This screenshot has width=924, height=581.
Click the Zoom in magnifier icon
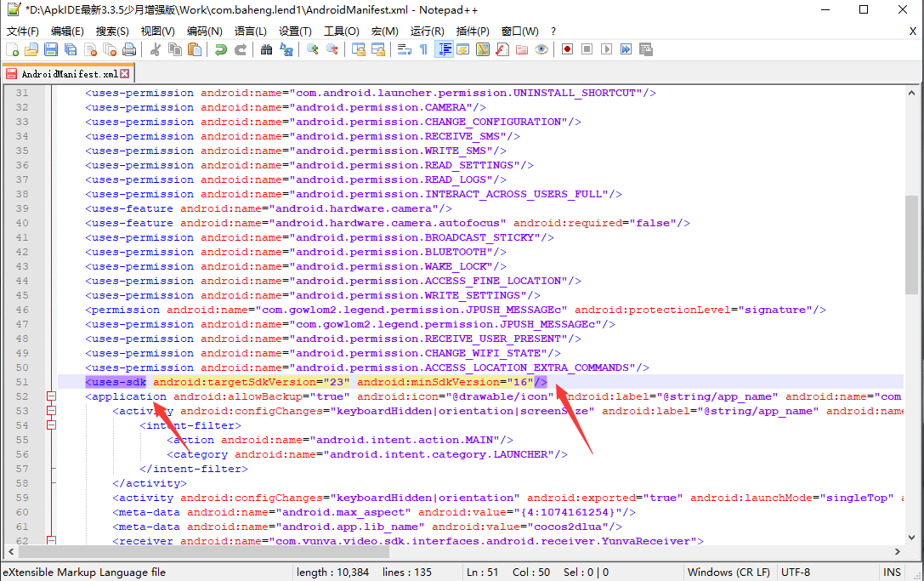point(313,49)
